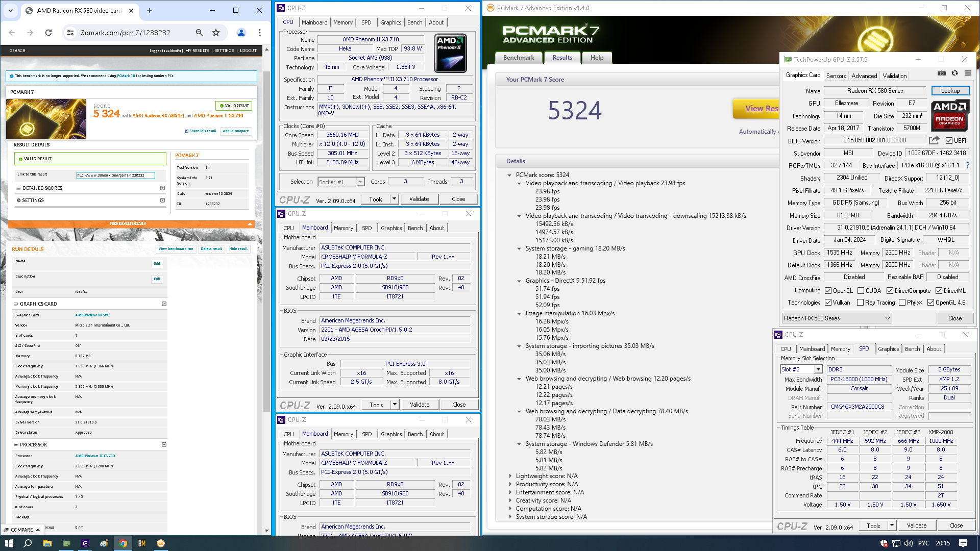Toggle the UEFI checkbox in GPU-Z
The height and width of the screenshot is (551, 980).
pyautogui.click(x=949, y=141)
